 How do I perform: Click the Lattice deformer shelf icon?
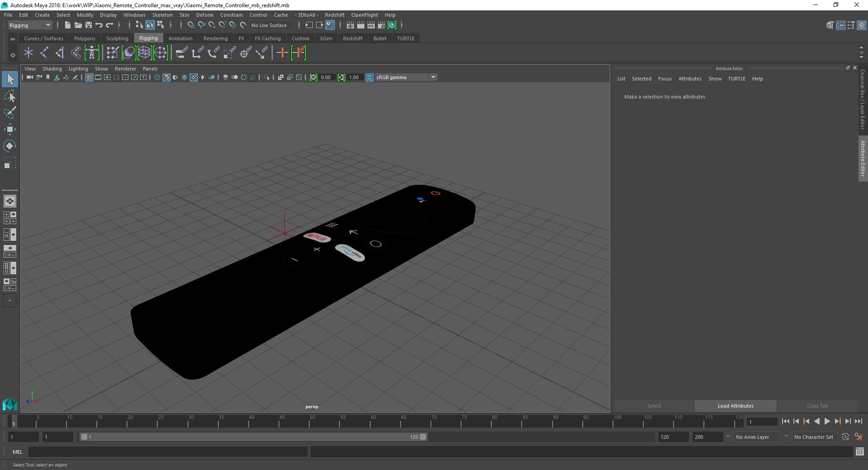coord(144,53)
